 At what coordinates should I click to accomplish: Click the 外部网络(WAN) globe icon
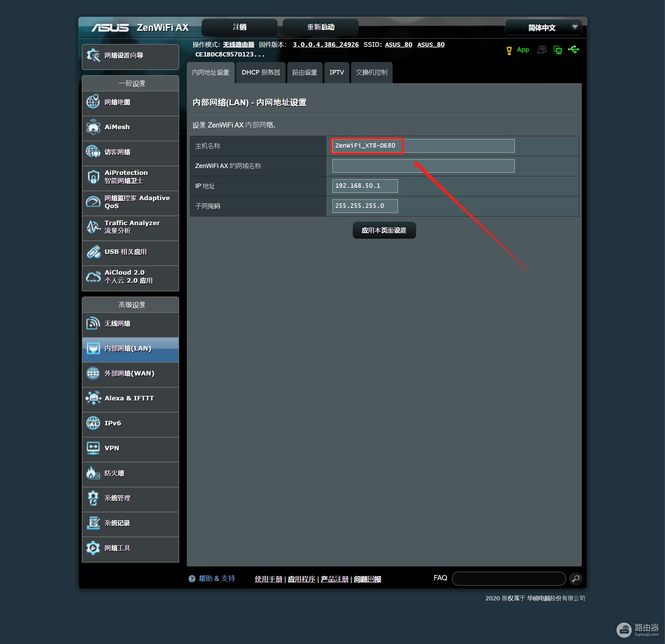click(x=93, y=373)
